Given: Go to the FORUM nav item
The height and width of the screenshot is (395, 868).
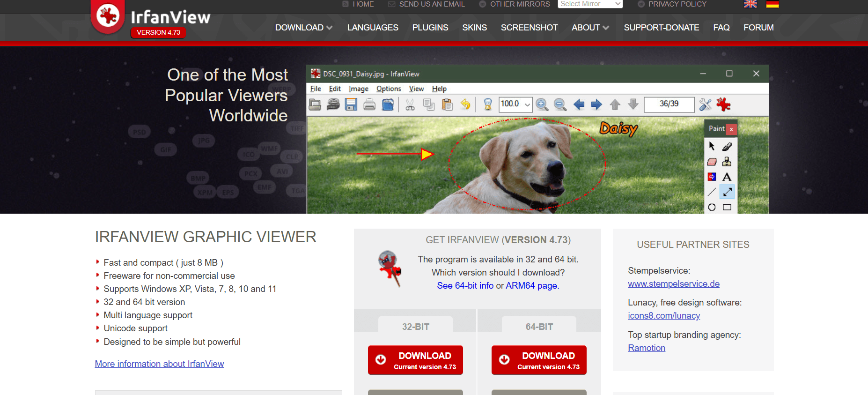Looking at the screenshot, I should click(x=758, y=28).
